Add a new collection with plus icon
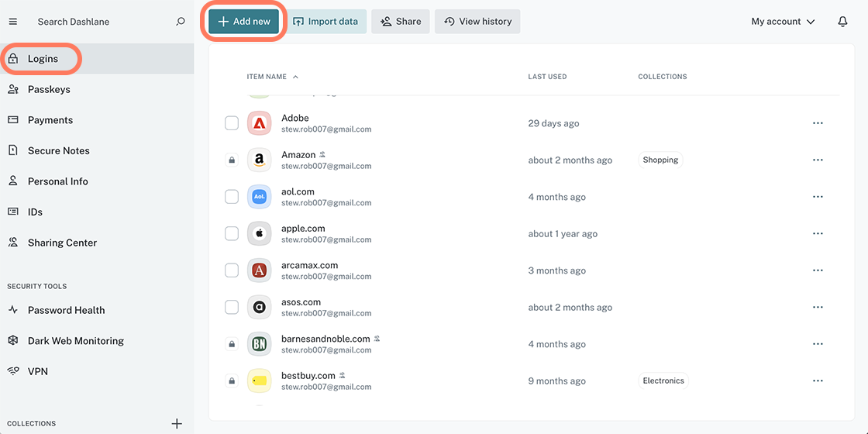 tap(177, 423)
